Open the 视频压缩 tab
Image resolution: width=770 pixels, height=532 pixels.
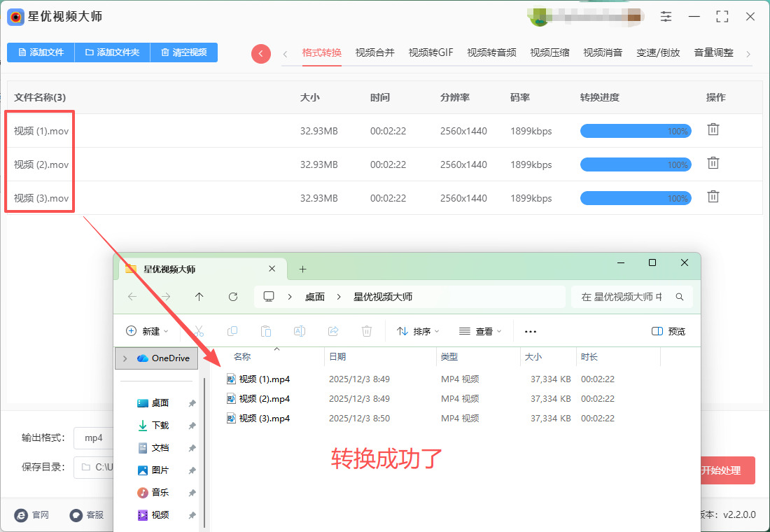549,52
